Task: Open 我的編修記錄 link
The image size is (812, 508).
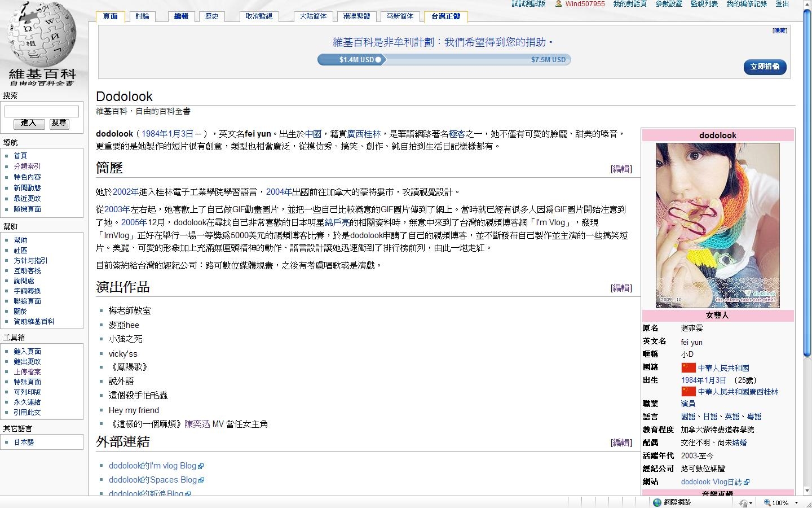Action: pyautogui.click(x=747, y=4)
